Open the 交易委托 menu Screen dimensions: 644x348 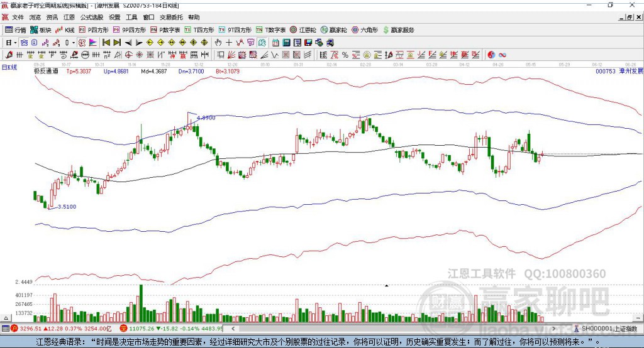click(x=171, y=17)
